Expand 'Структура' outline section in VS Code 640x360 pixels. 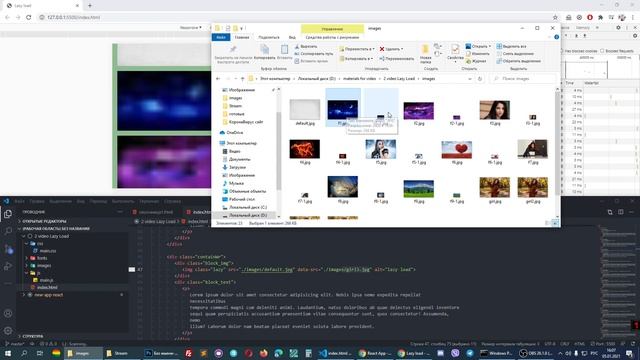click(33, 336)
